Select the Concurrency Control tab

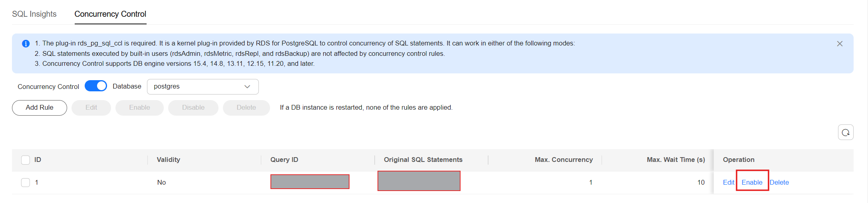[110, 14]
